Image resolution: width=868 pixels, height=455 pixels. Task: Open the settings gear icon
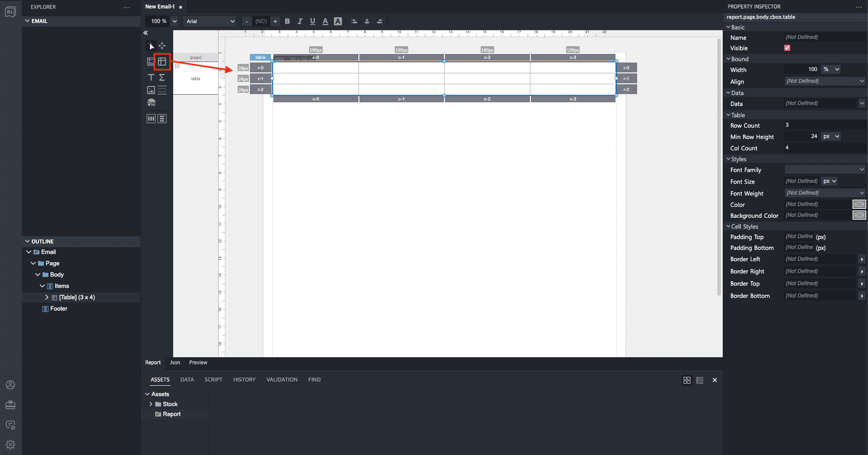pyautogui.click(x=10, y=445)
